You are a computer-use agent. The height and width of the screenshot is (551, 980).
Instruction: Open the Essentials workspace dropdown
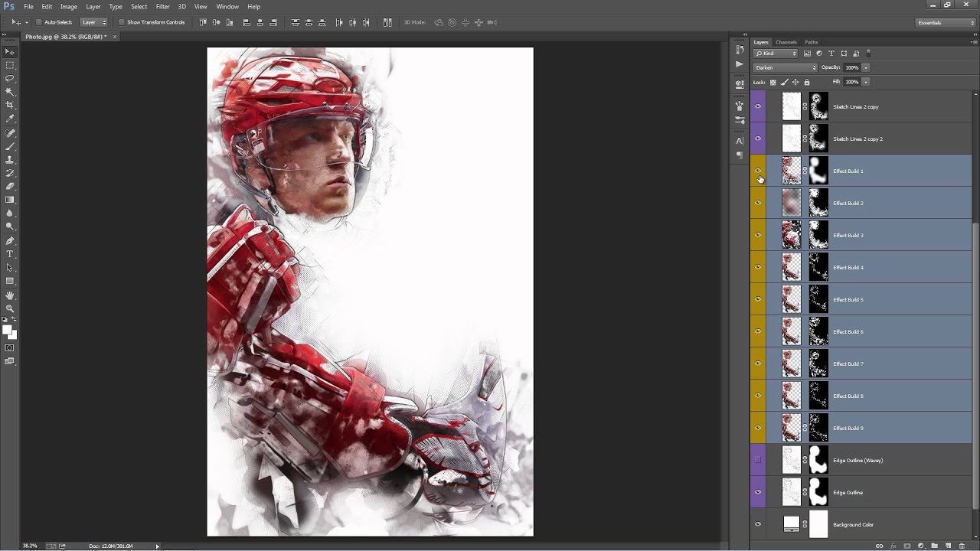pyautogui.click(x=946, y=22)
